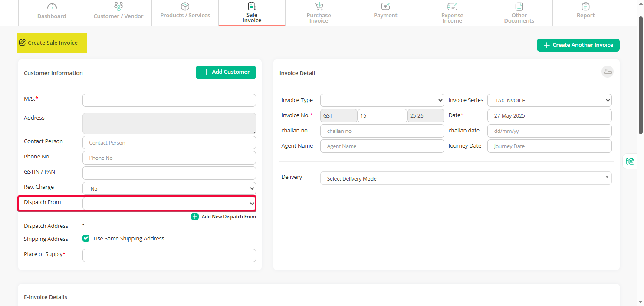The image size is (644, 306).
Task: Expand the Invoice Type dropdown
Action: click(382, 100)
